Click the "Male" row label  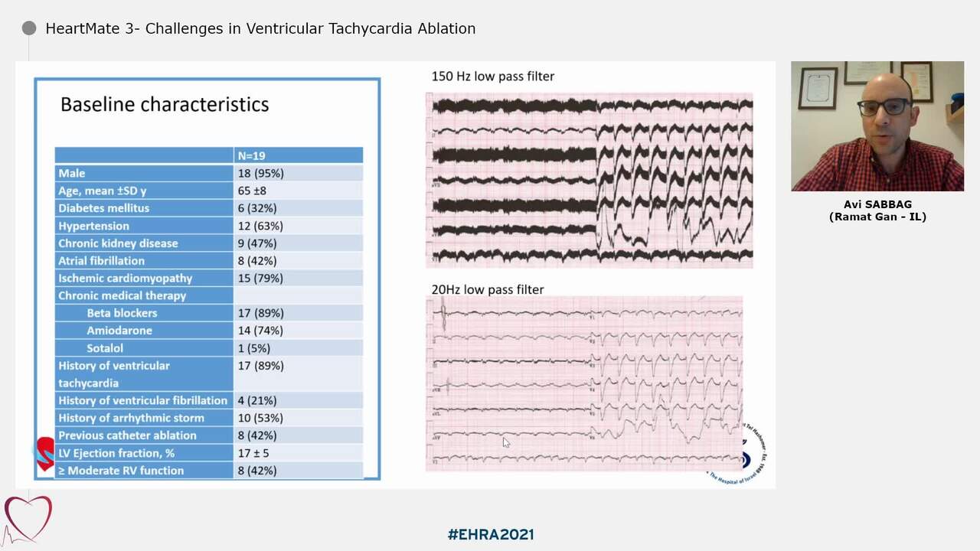click(72, 174)
